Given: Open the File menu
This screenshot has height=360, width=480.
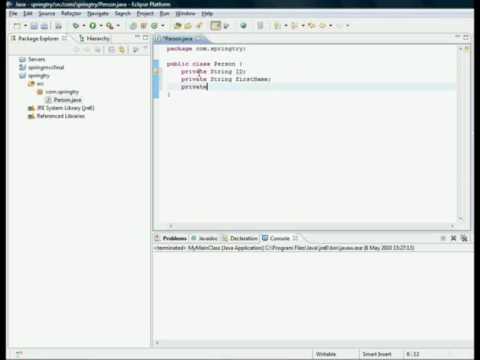Looking at the screenshot, I should pyautogui.click(x=13, y=14).
